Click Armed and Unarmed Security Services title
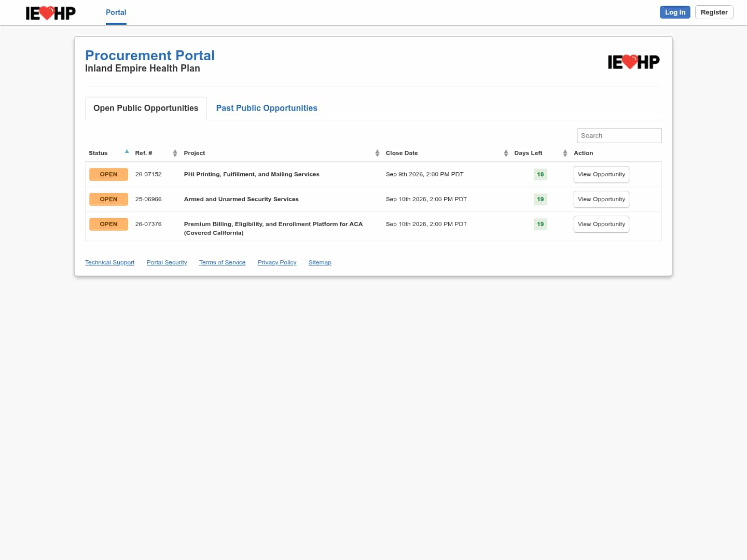Image resolution: width=747 pixels, height=560 pixels. click(241, 199)
